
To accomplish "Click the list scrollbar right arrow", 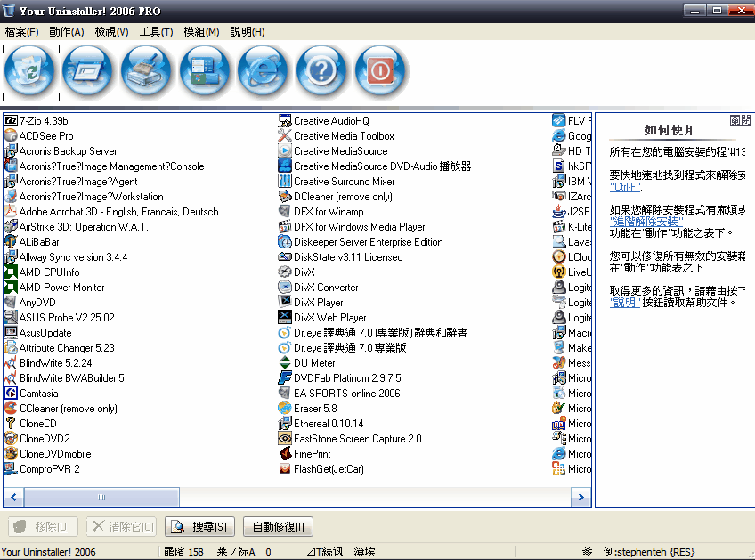I will point(581,498).
